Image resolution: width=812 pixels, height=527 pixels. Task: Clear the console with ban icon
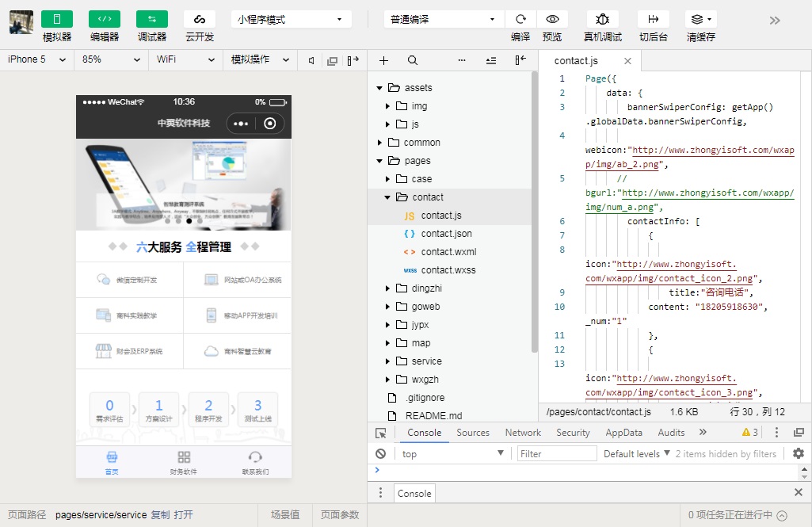click(x=380, y=454)
